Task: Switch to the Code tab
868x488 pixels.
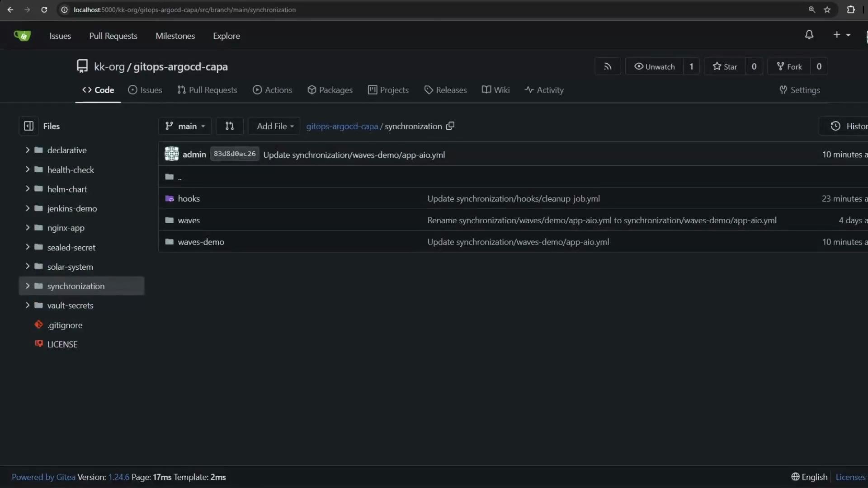Action: (98, 90)
